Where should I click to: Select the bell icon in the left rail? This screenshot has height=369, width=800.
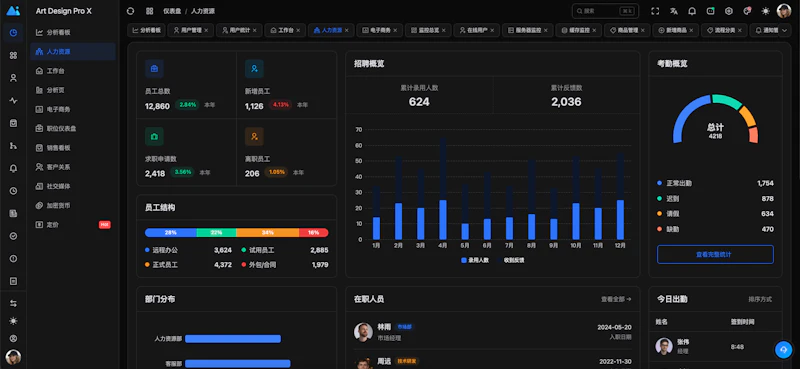[x=13, y=168]
